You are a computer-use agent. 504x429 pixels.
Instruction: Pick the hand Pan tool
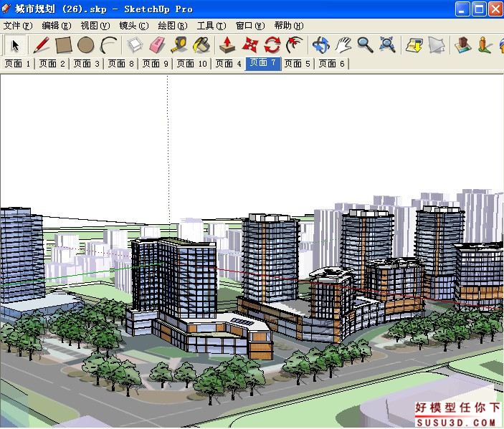coord(343,45)
